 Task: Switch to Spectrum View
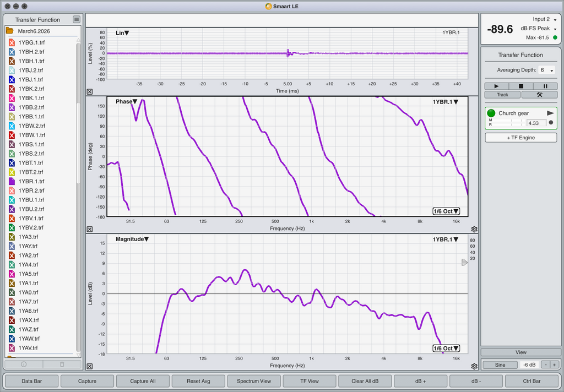coord(253,381)
